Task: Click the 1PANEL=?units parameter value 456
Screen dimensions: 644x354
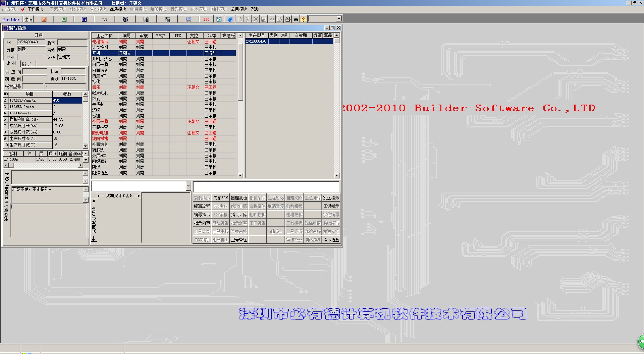Action: (x=67, y=100)
